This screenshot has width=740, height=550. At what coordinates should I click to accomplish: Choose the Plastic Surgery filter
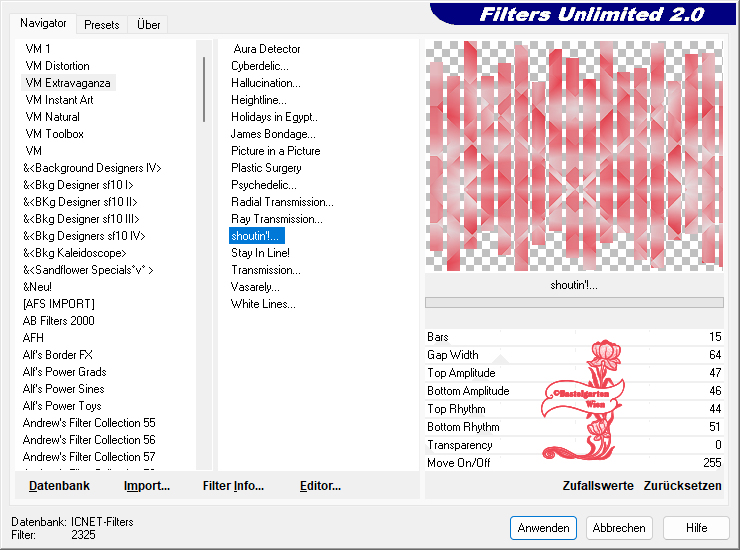point(266,168)
